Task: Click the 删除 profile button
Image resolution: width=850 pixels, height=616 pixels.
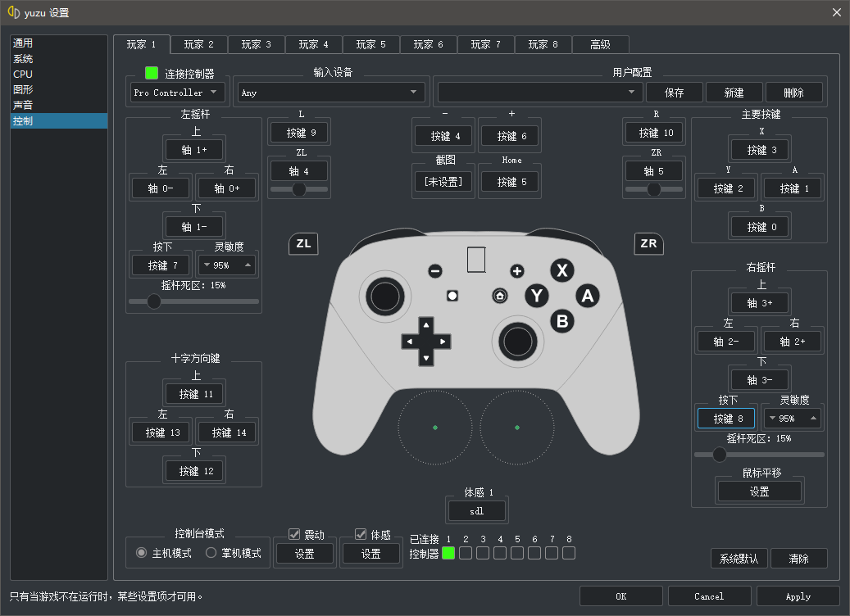Action: click(x=793, y=93)
